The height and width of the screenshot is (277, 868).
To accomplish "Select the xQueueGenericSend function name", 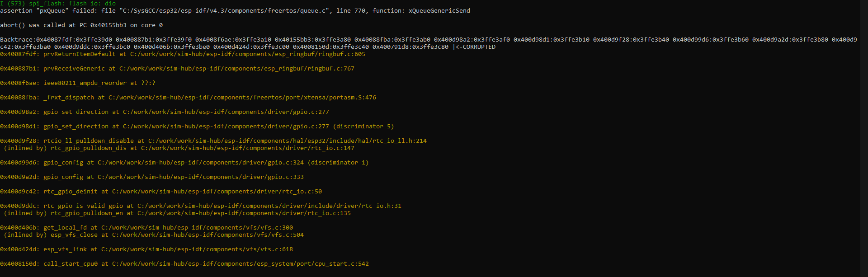I will (x=439, y=11).
